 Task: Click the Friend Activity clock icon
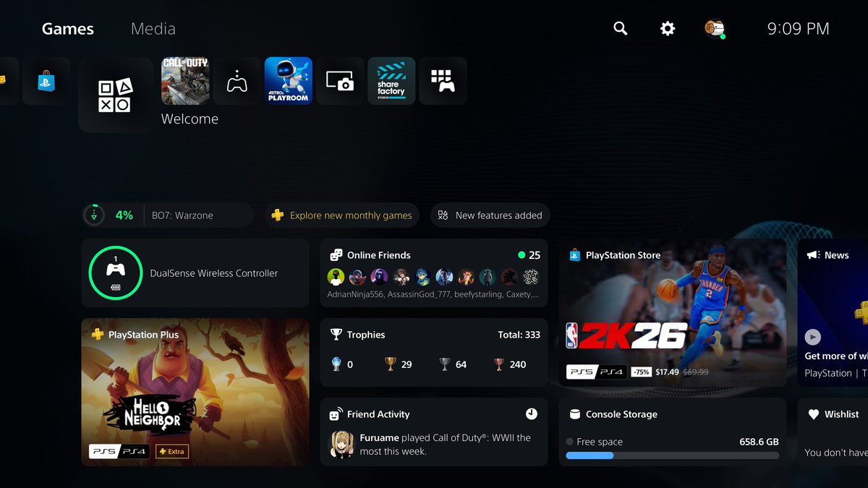[x=532, y=414]
